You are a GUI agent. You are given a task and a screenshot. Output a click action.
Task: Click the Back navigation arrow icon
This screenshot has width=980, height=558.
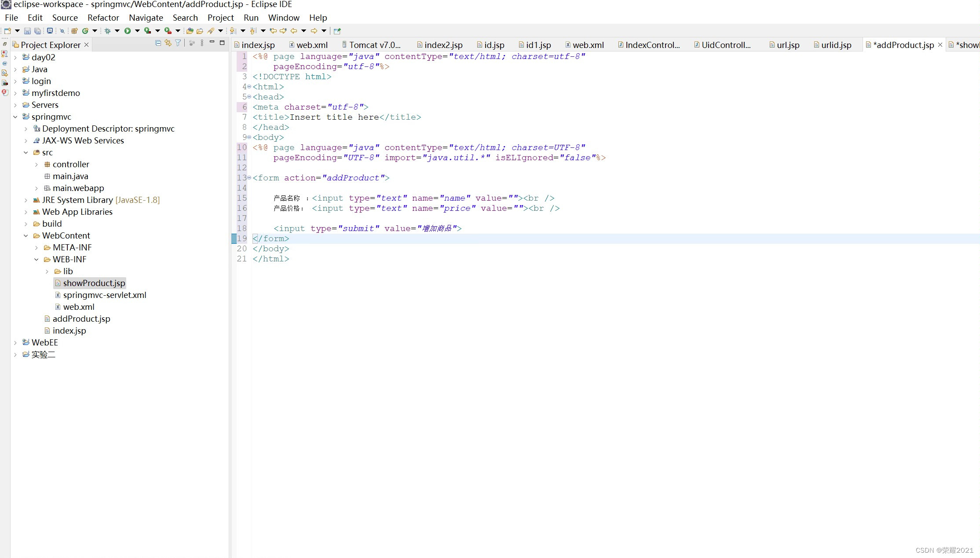[294, 31]
